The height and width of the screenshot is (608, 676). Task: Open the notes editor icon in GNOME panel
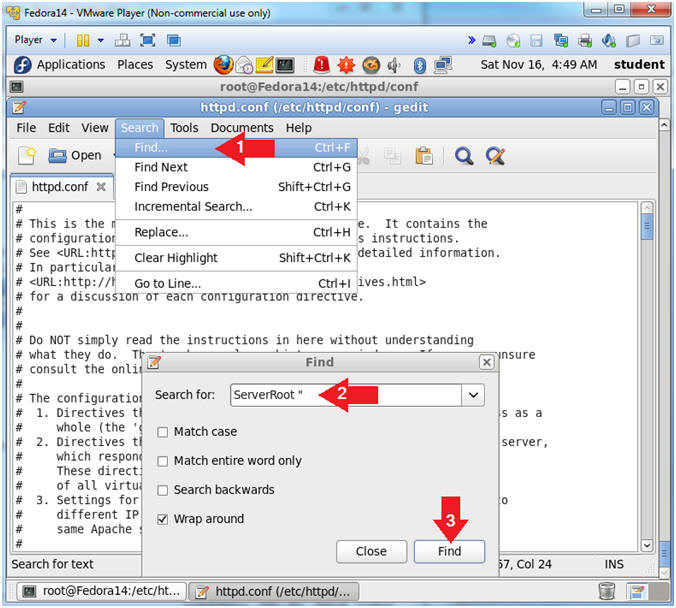click(x=264, y=65)
